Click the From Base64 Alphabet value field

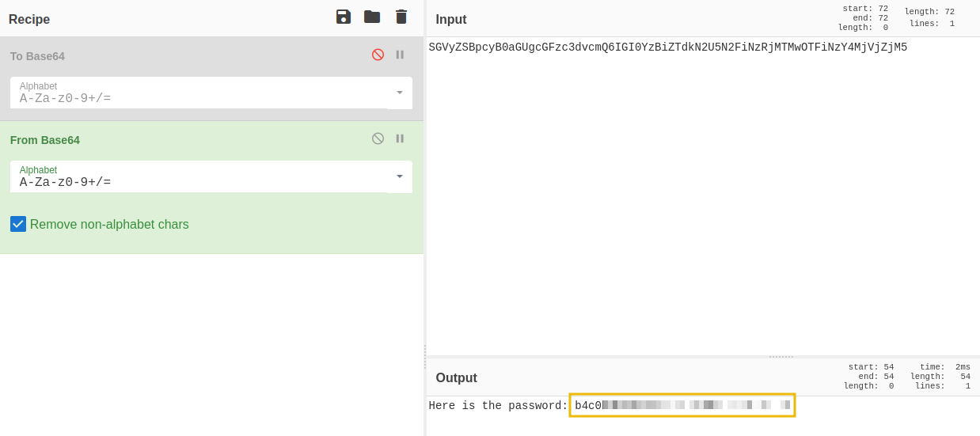click(198, 182)
